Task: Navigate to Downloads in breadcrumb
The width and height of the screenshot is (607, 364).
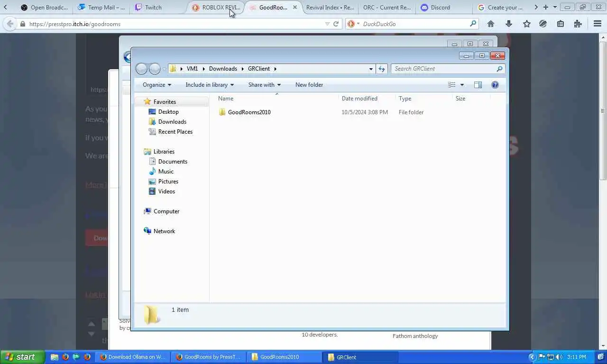Action: [223, 69]
